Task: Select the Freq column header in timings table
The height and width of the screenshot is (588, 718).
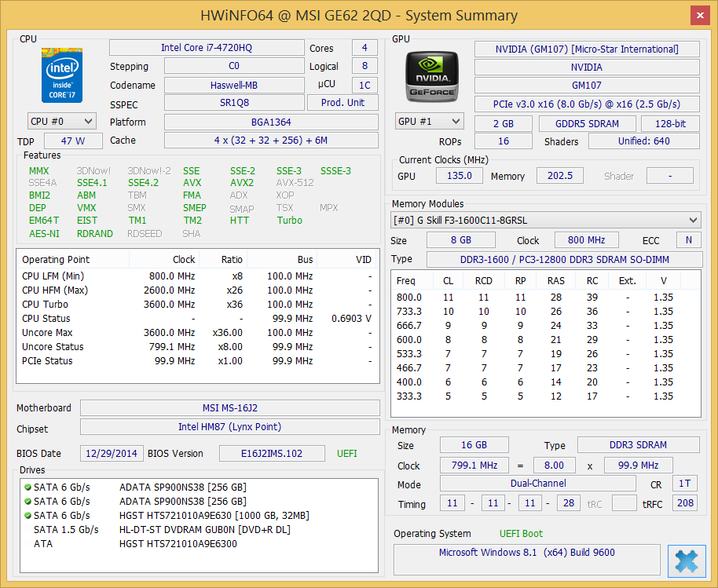Action: tap(412, 280)
